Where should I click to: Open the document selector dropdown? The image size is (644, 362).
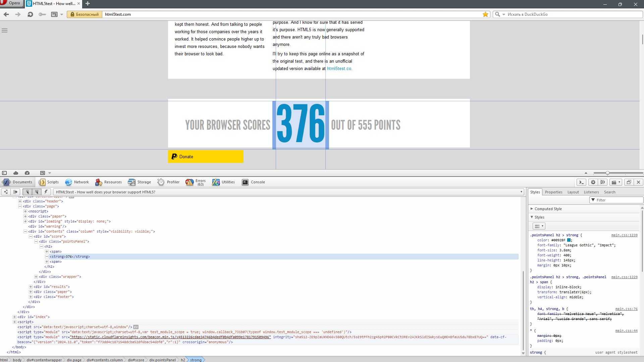(288, 192)
